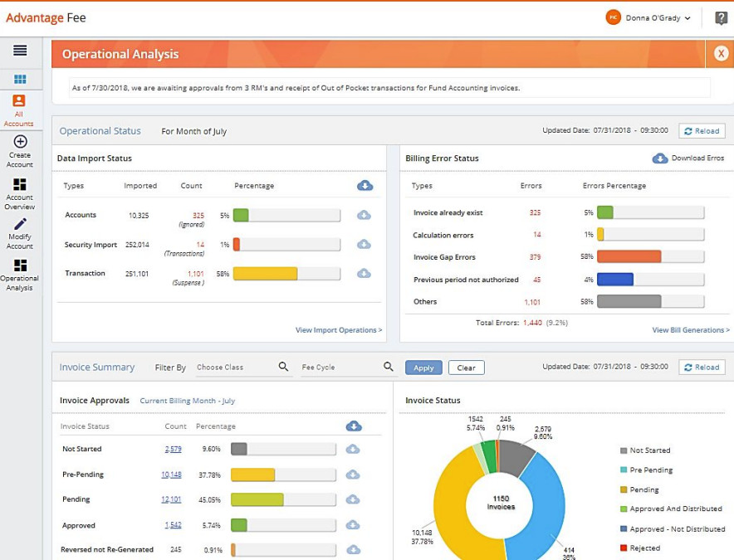This screenshot has width=734, height=560.
Task: Click the Apply filter button
Action: pos(423,368)
